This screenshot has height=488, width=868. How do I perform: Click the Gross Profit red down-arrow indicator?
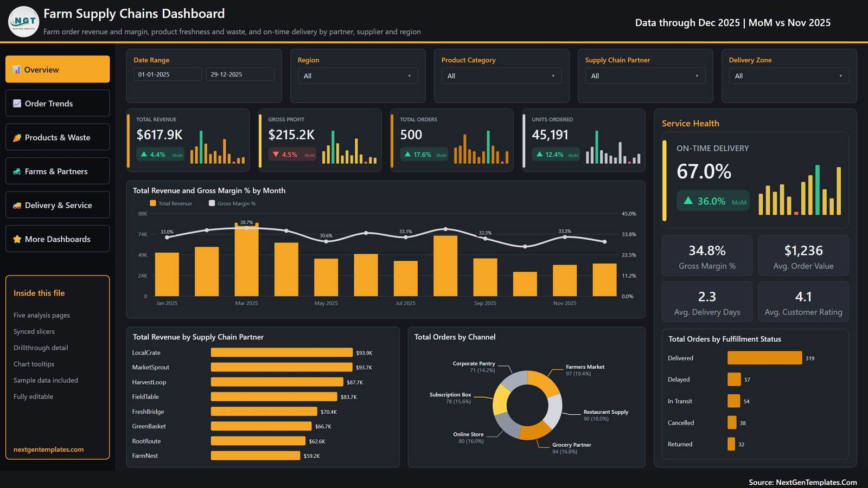(x=276, y=155)
